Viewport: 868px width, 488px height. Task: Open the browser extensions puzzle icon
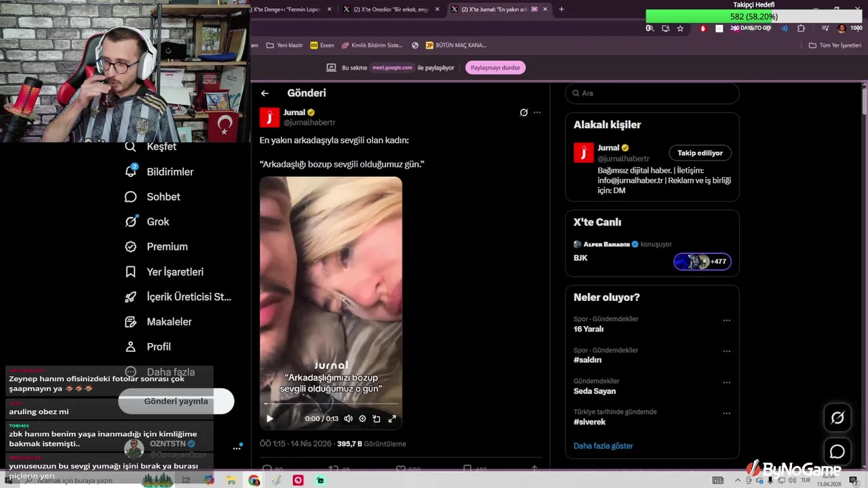tap(801, 28)
